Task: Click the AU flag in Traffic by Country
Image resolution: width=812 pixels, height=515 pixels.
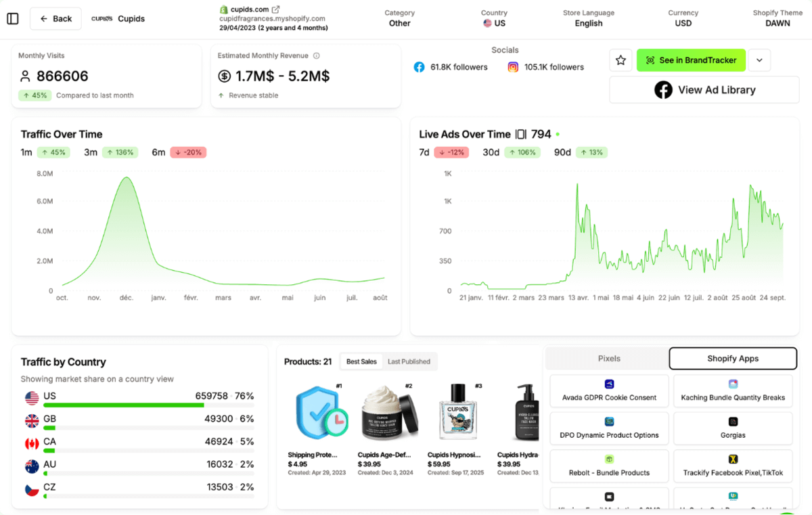Action: [x=31, y=466]
